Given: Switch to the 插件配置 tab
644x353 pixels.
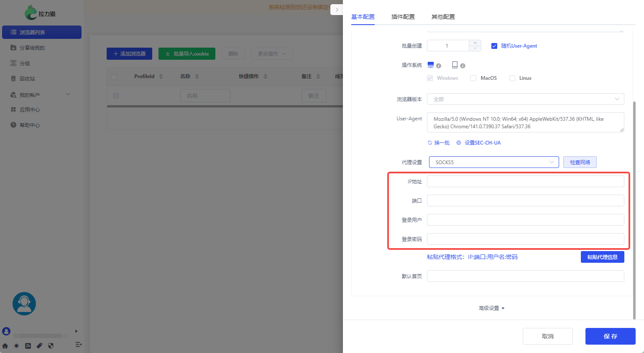Looking at the screenshot, I should (x=403, y=17).
